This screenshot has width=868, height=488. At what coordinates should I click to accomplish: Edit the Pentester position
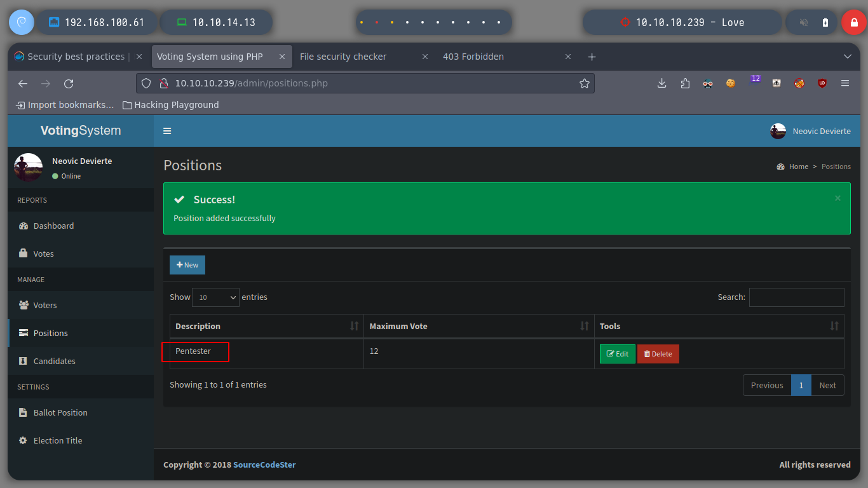click(618, 354)
